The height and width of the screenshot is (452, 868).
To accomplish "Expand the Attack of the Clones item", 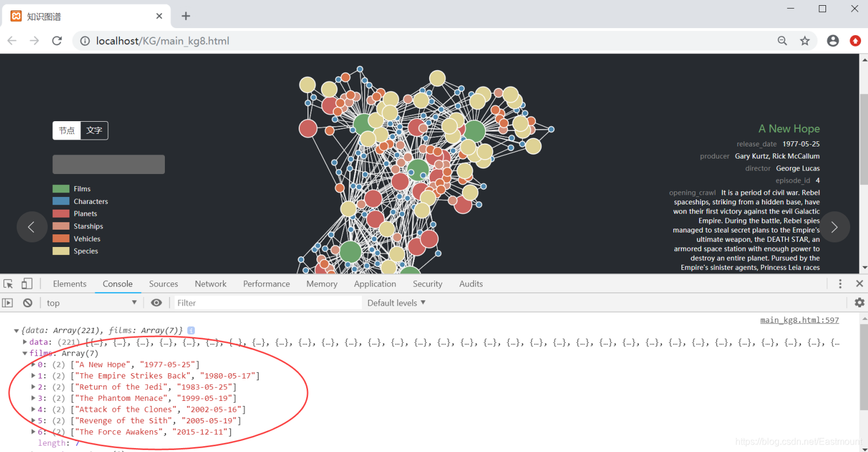I will pyautogui.click(x=33, y=409).
